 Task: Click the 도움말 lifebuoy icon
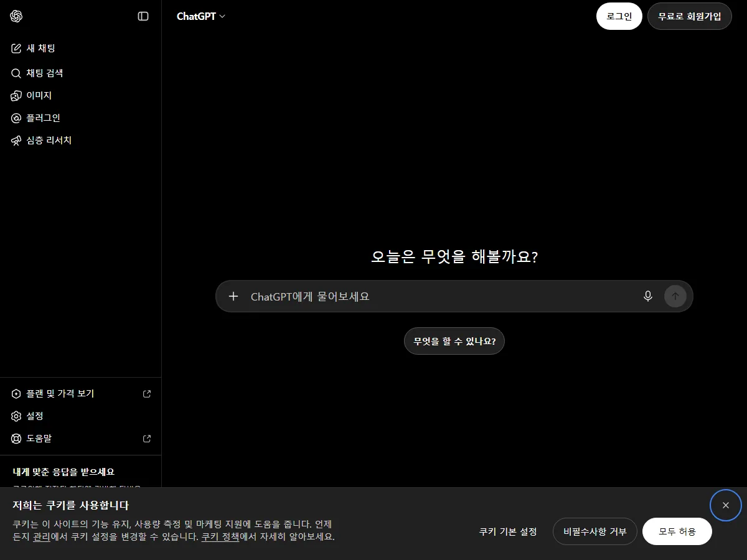coord(16,438)
